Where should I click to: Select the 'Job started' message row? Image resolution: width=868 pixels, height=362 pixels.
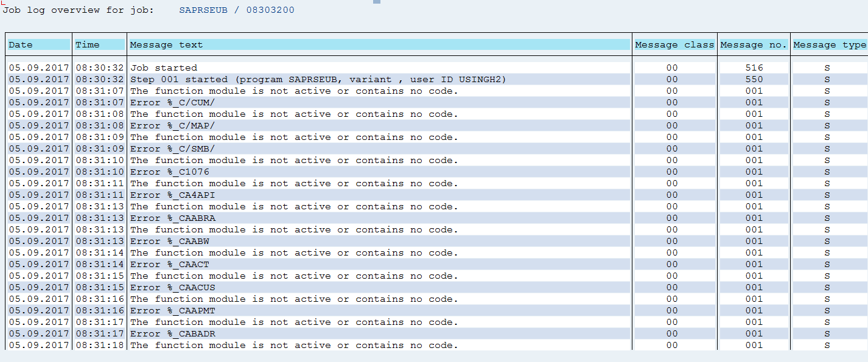(380, 68)
